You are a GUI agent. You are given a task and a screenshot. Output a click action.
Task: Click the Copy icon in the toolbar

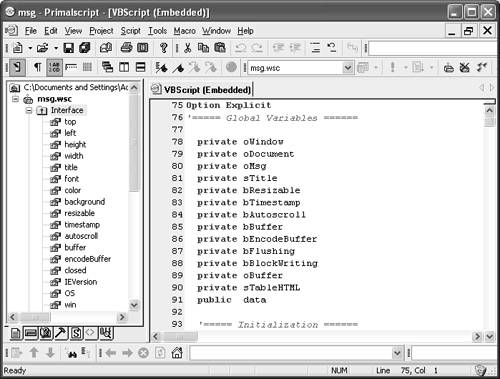tap(203, 48)
